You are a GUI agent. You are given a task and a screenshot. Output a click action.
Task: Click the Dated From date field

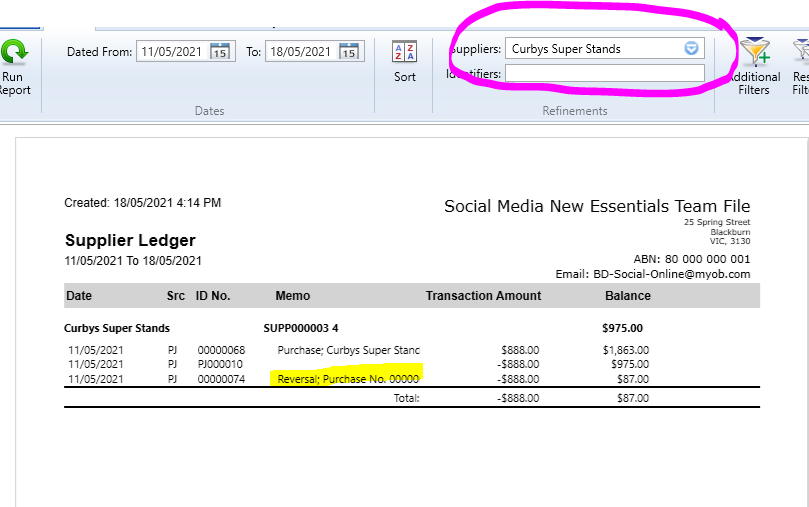pyautogui.click(x=172, y=52)
